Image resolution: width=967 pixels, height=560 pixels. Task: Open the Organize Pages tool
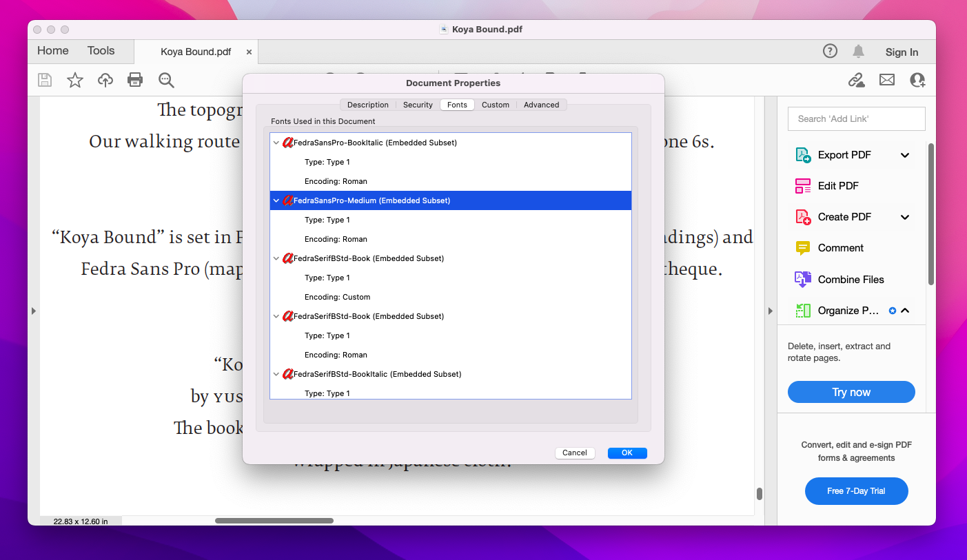pyautogui.click(x=846, y=310)
